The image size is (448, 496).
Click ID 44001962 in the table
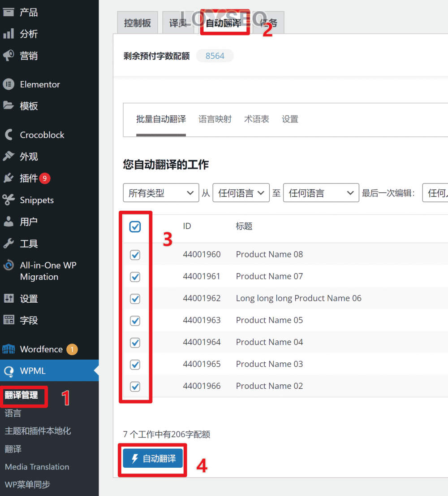click(202, 298)
